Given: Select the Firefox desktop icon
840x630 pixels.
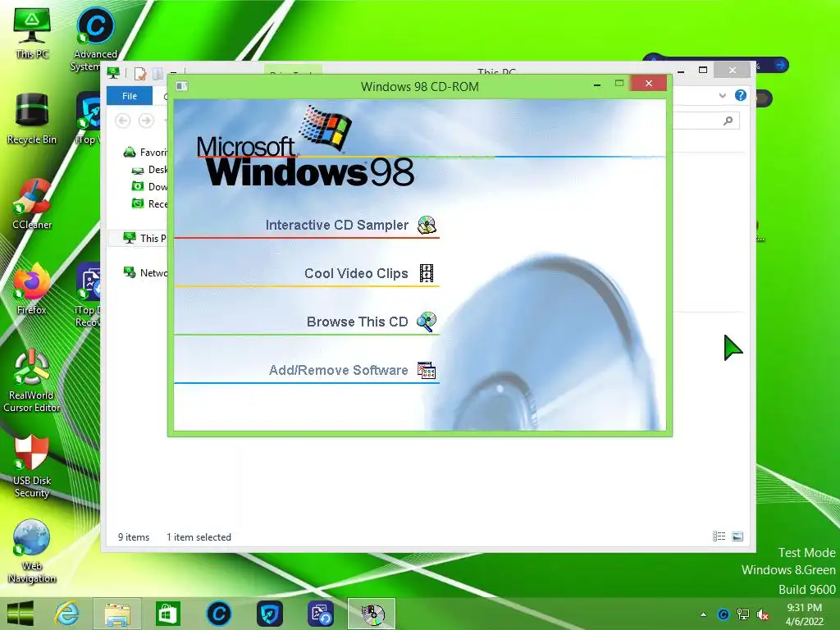Looking at the screenshot, I should click(32, 290).
